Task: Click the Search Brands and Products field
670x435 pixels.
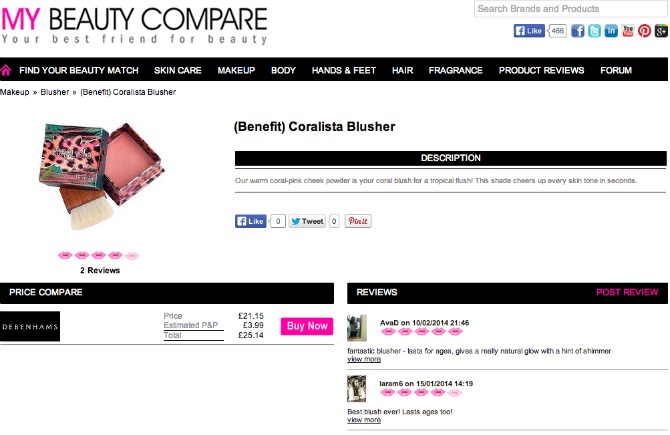Action: click(570, 9)
